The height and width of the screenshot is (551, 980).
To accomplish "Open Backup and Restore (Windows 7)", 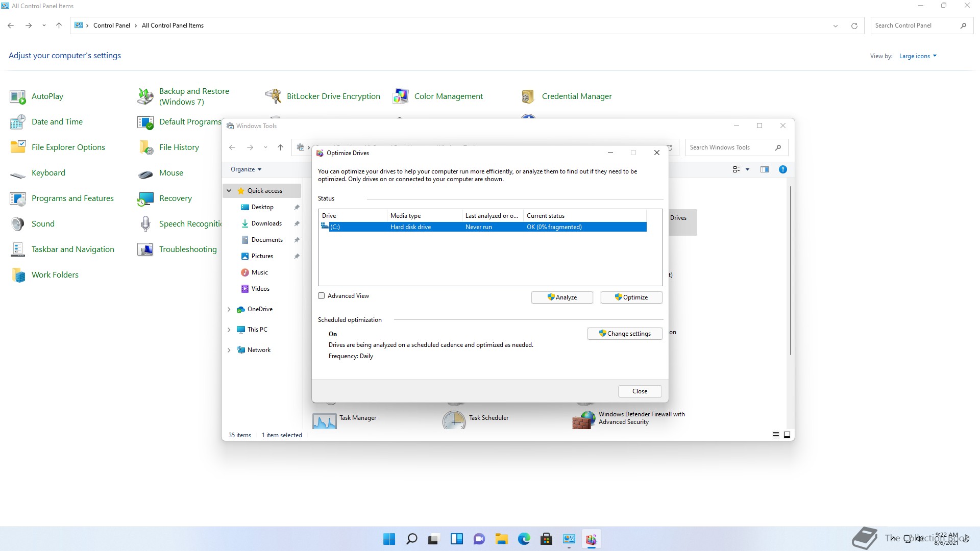I will click(x=184, y=96).
